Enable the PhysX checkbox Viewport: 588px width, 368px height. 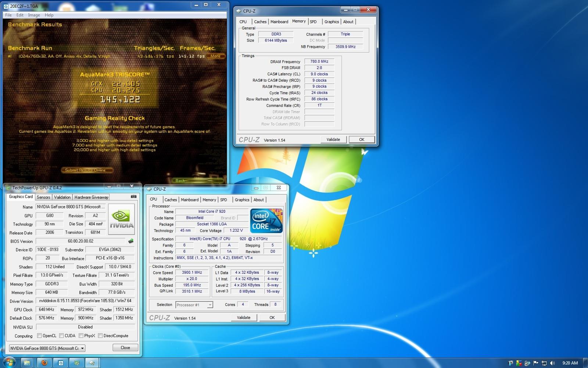point(81,336)
